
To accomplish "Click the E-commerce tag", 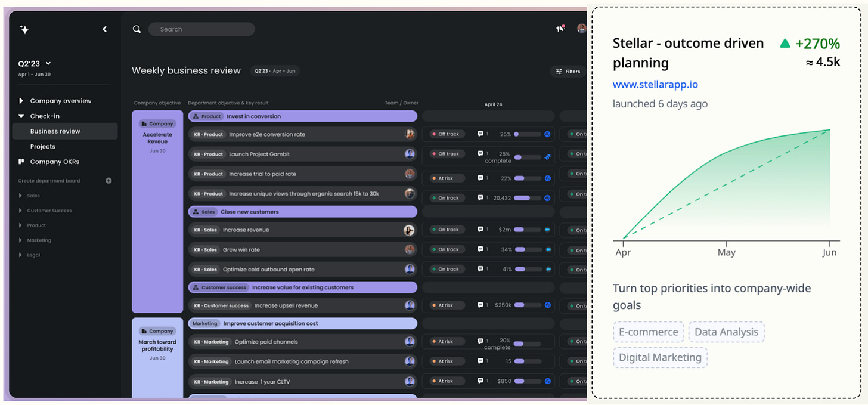I will (x=649, y=332).
